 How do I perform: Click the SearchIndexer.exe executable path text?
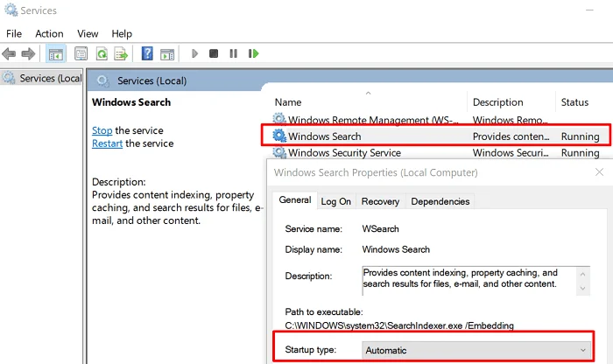point(399,325)
